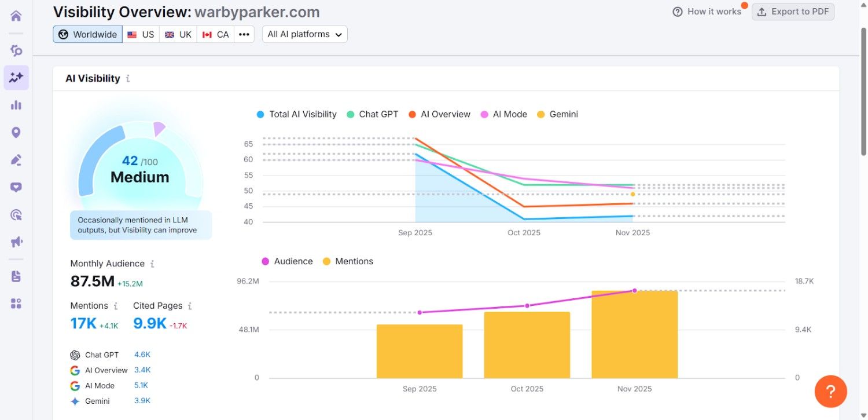This screenshot has height=420, width=868.
Task: Click the Nov 2025 audience line point
Action: pyautogui.click(x=635, y=290)
